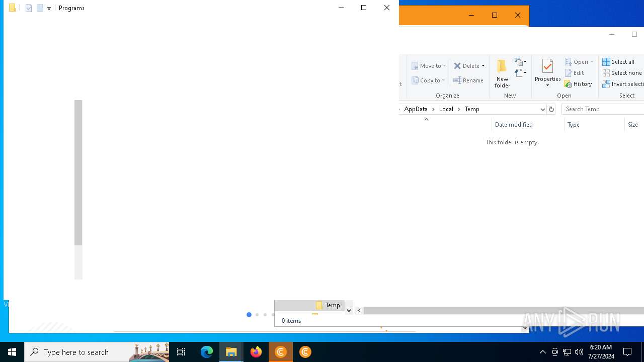Screen dimensions: 644x362
Task: Refresh the Temp folder view
Action: tap(551, 109)
